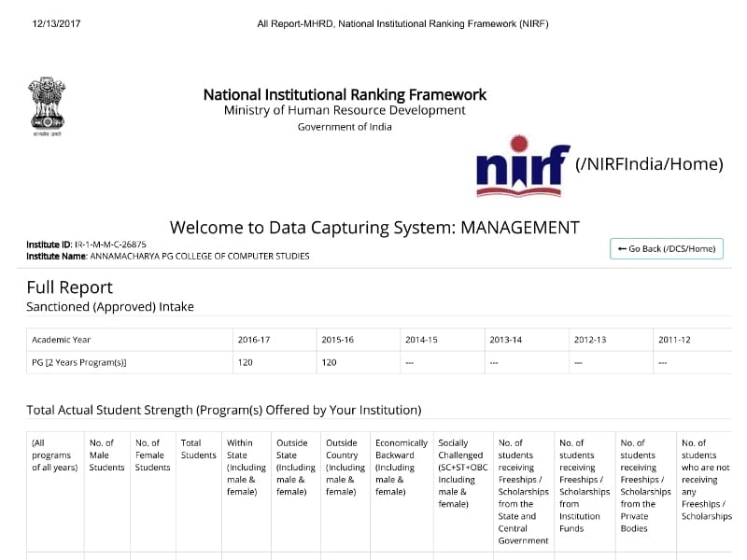Screen dimensions: 747x560
Task: Select the 2011-12 column header
Action: click(x=674, y=340)
